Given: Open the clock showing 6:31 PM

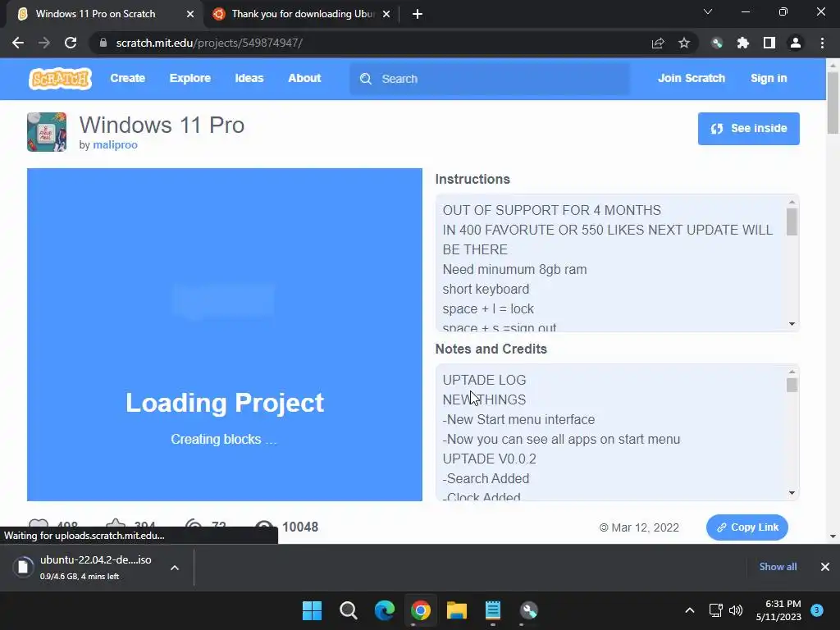Looking at the screenshot, I should point(778,610).
